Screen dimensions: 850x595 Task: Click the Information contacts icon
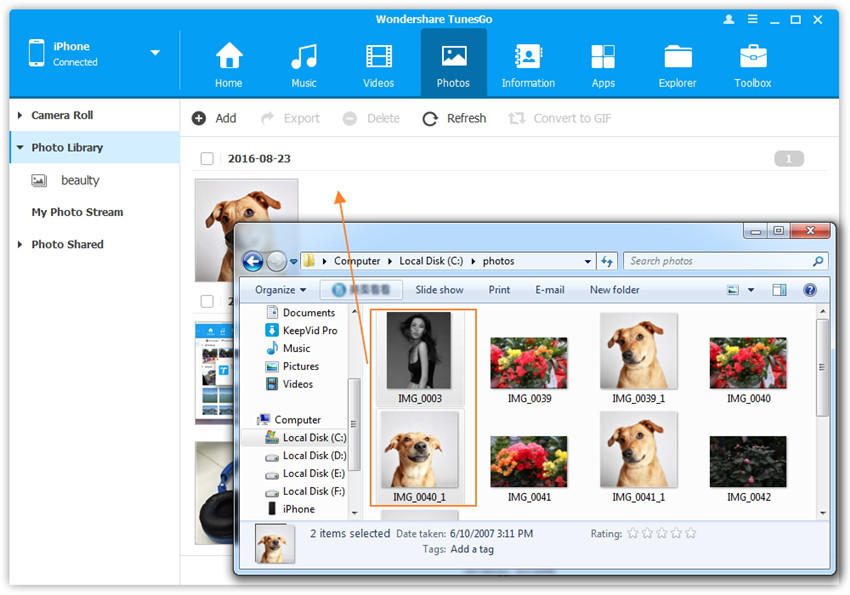(527, 56)
